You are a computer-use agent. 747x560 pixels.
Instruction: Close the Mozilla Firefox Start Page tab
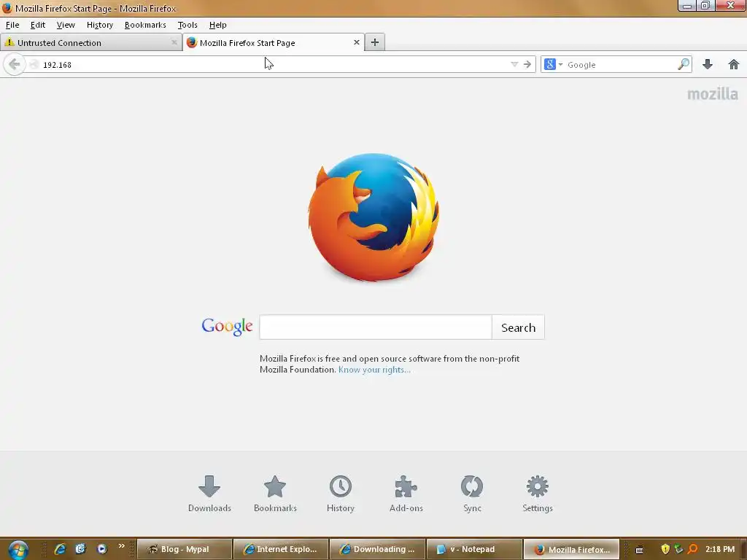(x=356, y=42)
